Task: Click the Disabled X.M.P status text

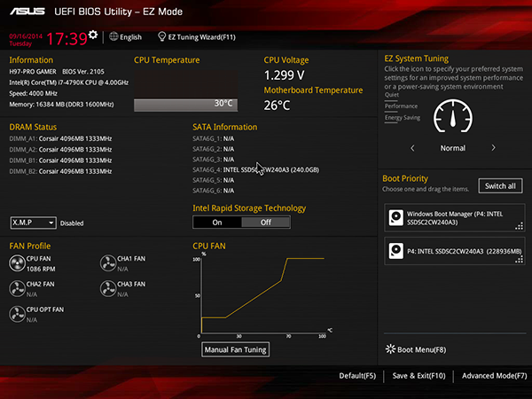Action: point(72,223)
